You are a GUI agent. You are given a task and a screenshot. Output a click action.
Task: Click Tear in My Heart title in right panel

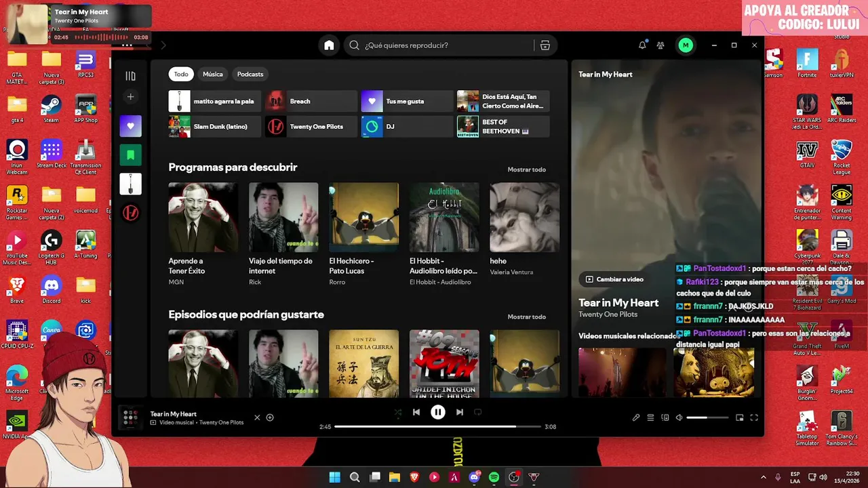pos(618,303)
